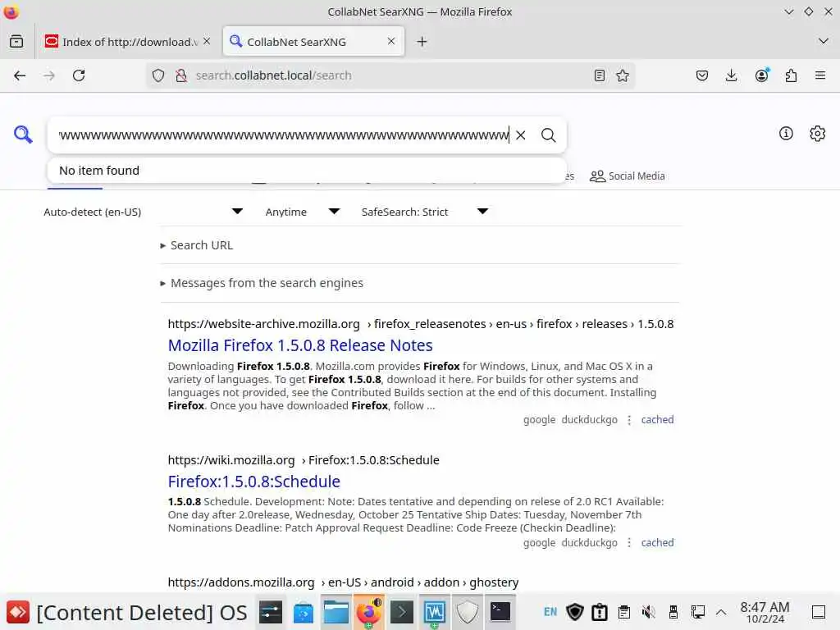Open the file manager folder taskbar icon
Image resolution: width=840 pixels, height=630 pixels.
[x=336, y=612]
